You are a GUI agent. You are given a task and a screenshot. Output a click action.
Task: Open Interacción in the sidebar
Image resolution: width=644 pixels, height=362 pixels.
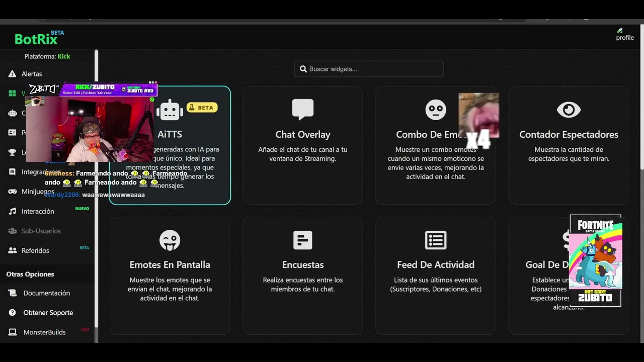(x=38, y=211)
